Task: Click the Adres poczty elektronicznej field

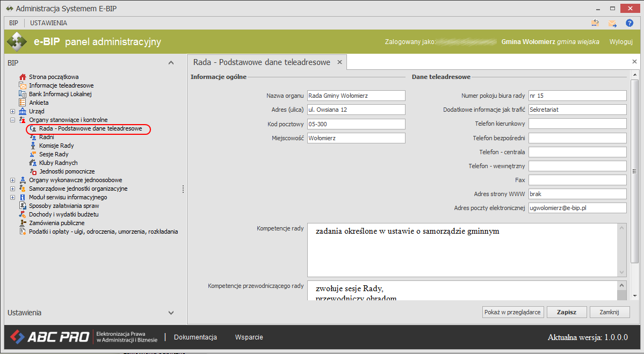Action: coord(577,208)
